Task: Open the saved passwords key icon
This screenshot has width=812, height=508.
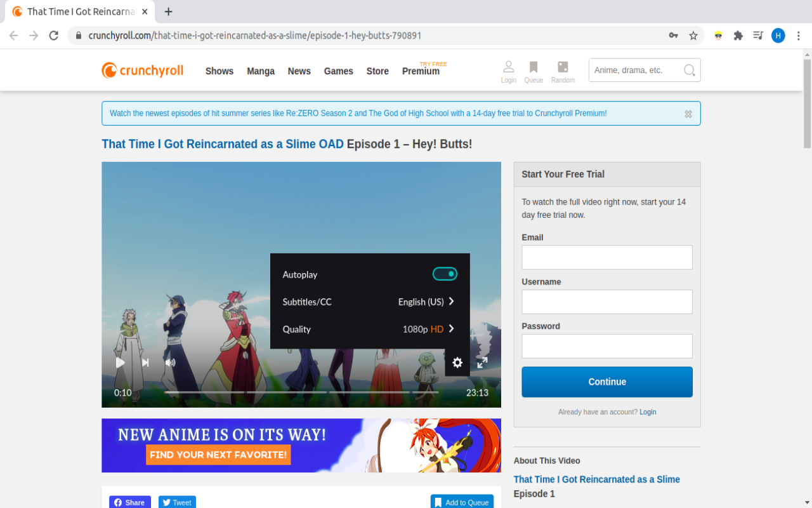Action: click(674, 36)
